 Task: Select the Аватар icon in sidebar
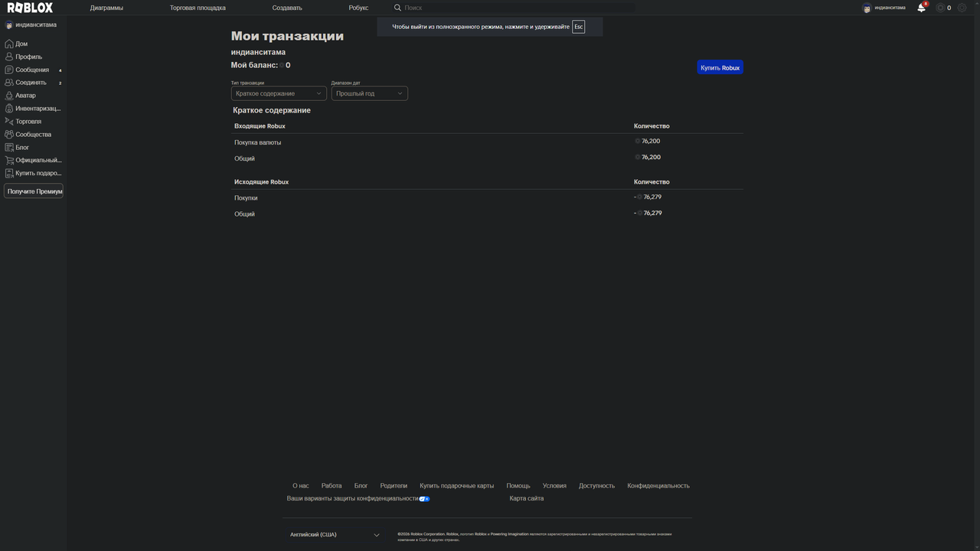tap(9, 95)
